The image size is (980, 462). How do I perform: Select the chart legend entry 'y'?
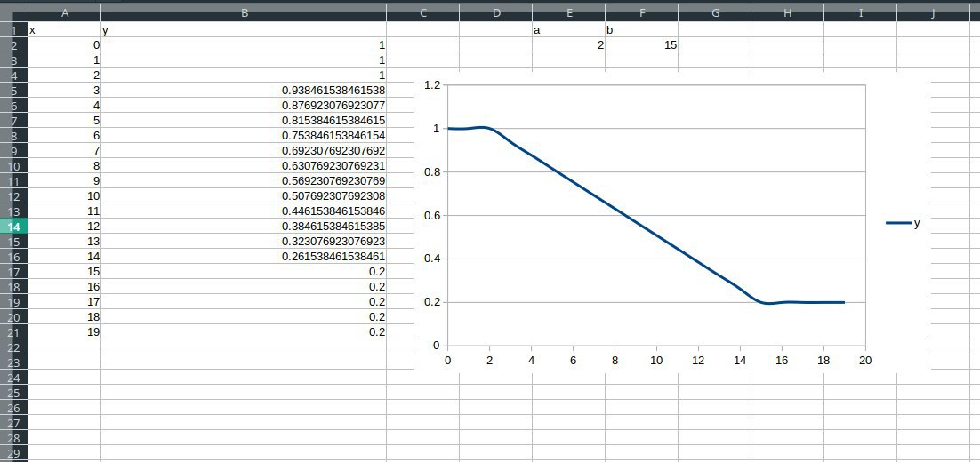pos(903,223)
